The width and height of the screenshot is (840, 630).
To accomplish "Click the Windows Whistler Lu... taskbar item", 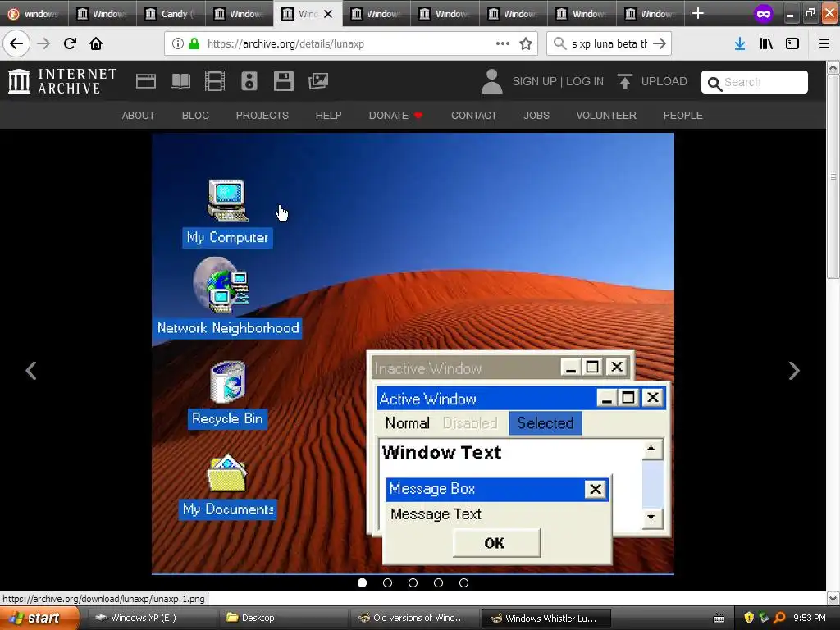I will tap(546, 619).
